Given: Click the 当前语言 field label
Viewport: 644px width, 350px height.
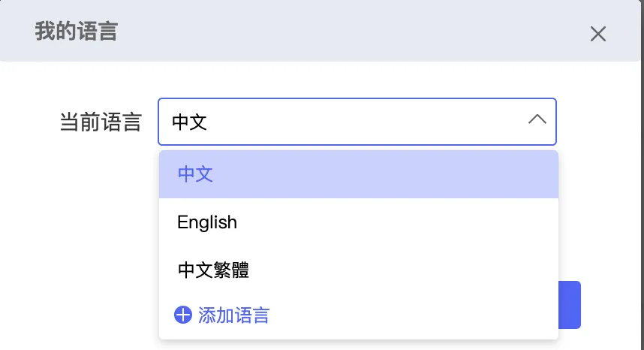Looking at the screenshot, I should tap(101, 122).
